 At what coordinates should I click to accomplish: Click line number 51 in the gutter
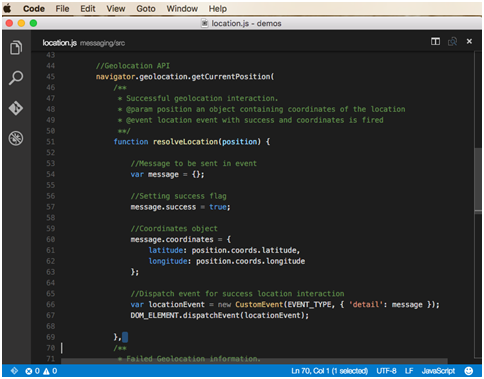click(x=50, y=142)
